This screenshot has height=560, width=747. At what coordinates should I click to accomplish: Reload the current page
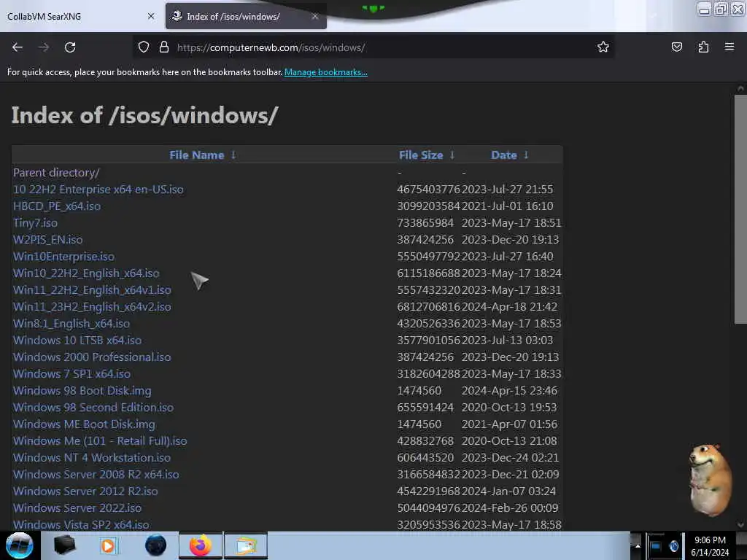70,47
